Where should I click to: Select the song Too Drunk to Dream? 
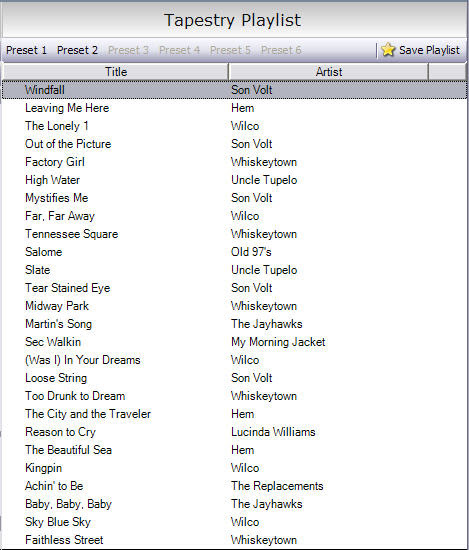click(75, 396)
